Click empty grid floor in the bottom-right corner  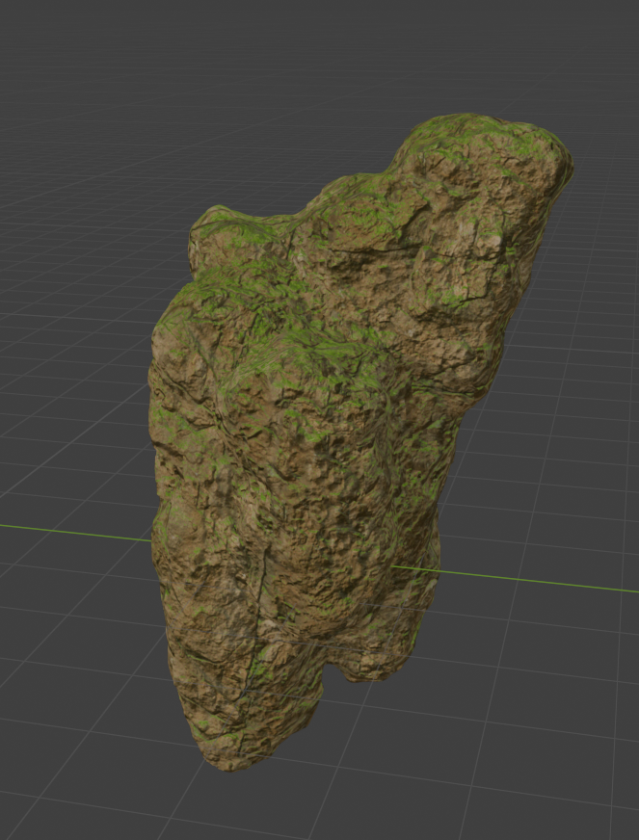[559, 771]
